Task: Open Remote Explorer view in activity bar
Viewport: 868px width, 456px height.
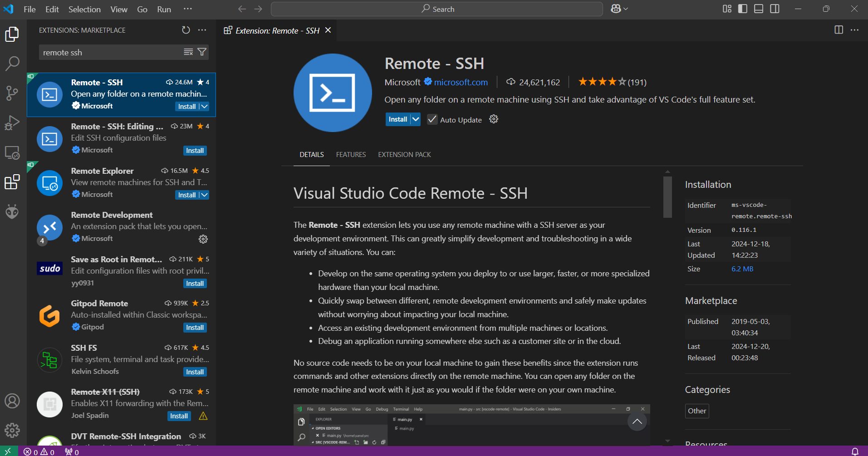Action: (12, 152)
